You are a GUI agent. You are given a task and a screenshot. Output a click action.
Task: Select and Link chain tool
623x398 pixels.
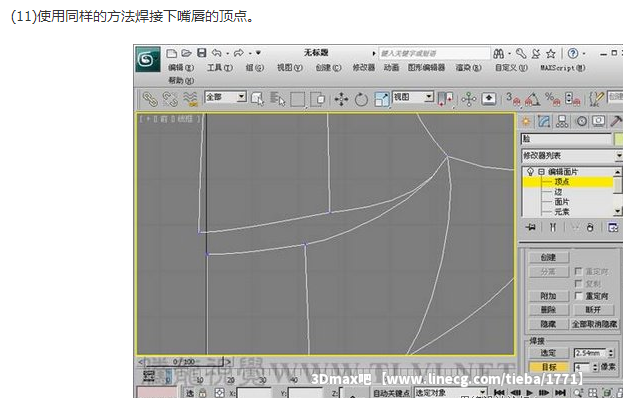(x=150, y=99)
